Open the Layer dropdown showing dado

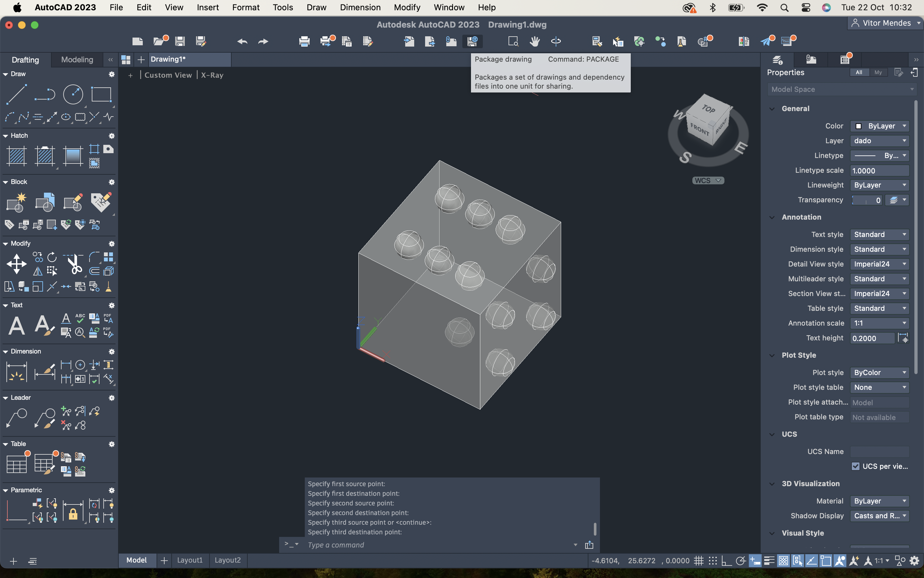point(880,141)
